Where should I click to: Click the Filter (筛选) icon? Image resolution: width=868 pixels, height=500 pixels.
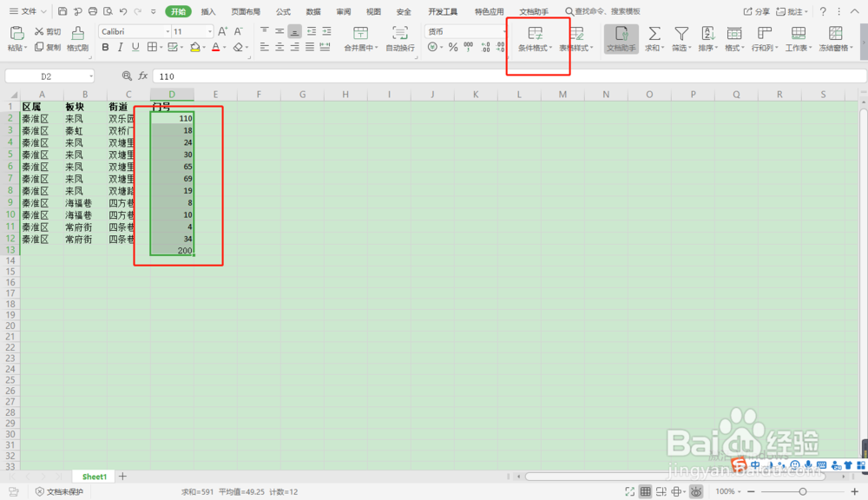[682, 33]
